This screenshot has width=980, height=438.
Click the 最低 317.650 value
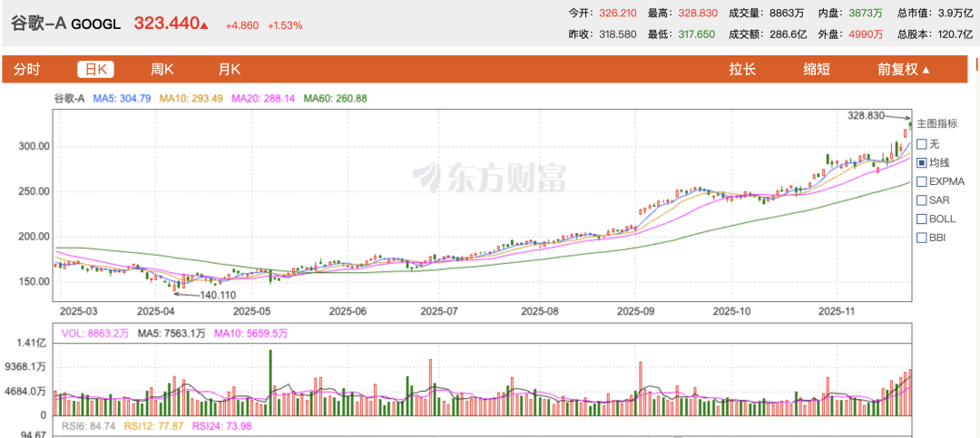click(x=696, y=34)
